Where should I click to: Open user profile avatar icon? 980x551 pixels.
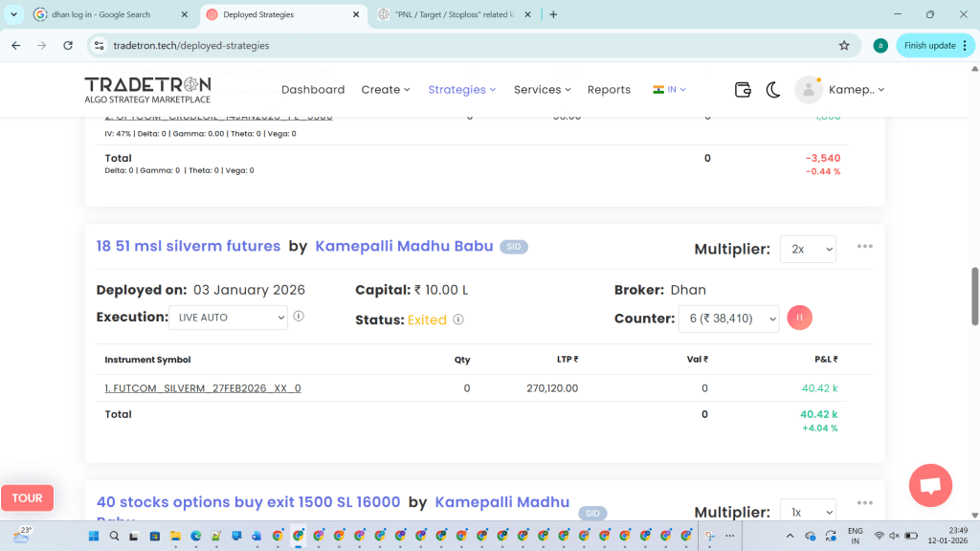809,90
